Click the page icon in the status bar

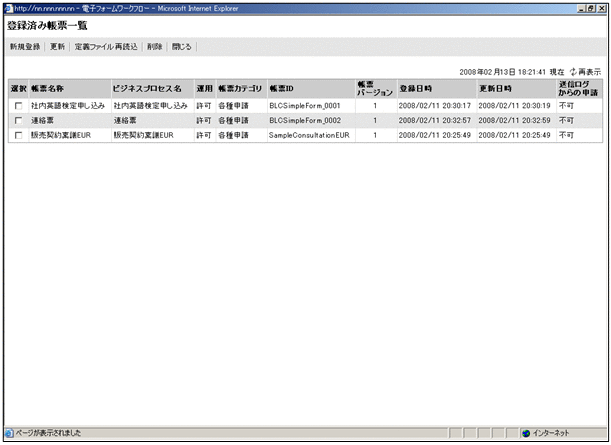pos(9,433)
